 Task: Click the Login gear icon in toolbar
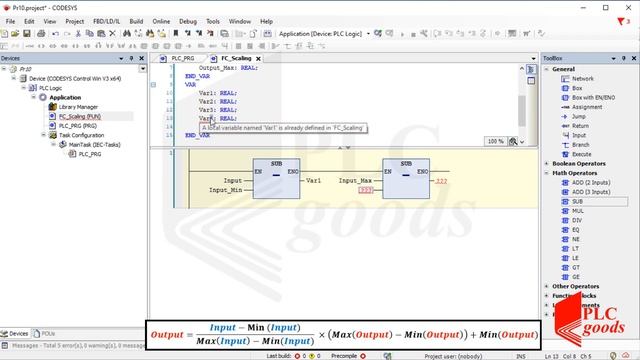coord(378,33)
